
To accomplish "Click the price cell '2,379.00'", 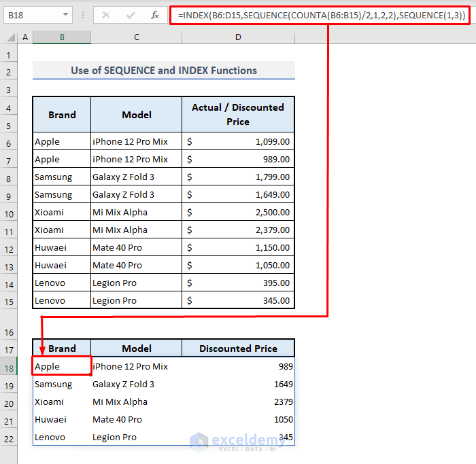I will tap(238, 230).
